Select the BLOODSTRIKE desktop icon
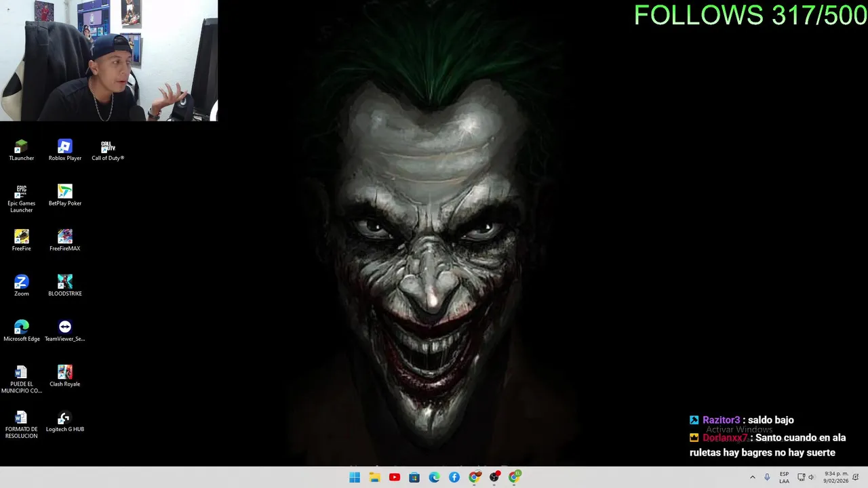Image resolution: width=868 pixels, height=488 pixels. pos(64,286)
